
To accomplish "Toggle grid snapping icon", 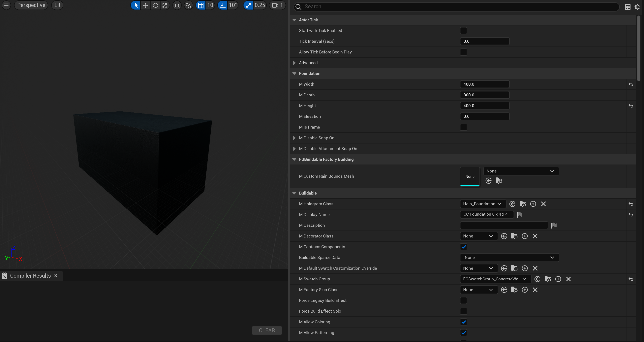I will pos(200,5).
